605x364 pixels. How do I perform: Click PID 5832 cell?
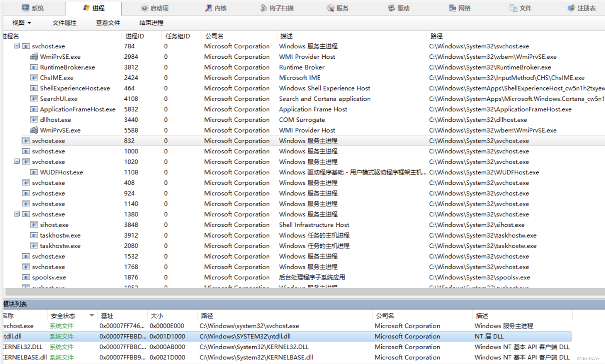point(131,109)
